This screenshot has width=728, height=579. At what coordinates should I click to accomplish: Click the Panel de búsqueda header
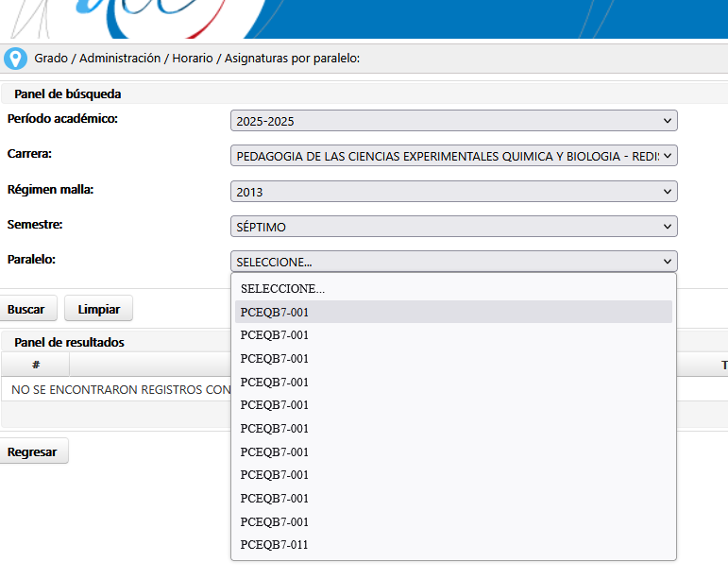[x=68, y=94]
